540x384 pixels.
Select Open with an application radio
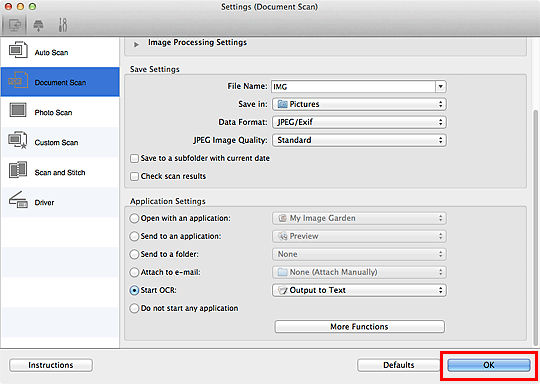[x=134, y=218]
